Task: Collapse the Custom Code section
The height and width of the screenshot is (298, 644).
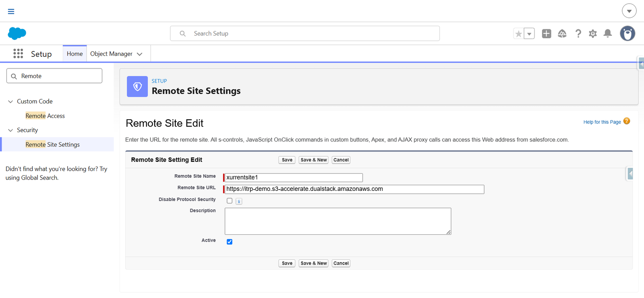Action: [10, 101]
